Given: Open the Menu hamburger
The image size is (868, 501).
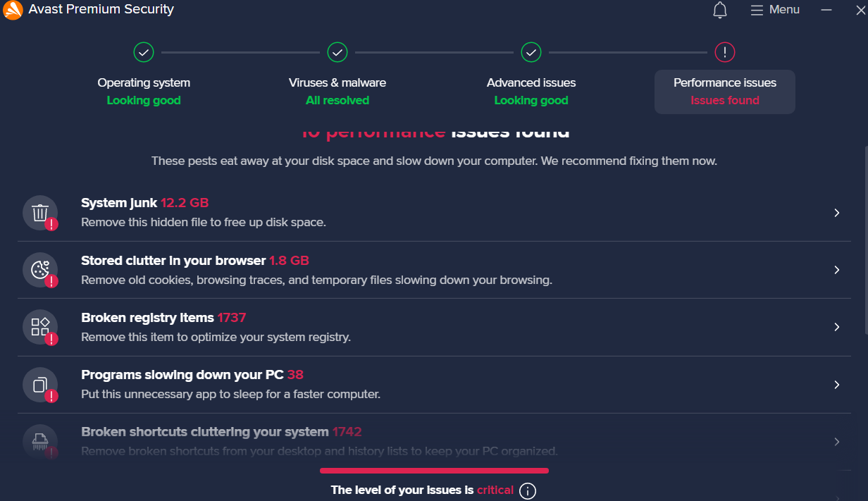Looking at the screenshot, I should tap(775, 10).
